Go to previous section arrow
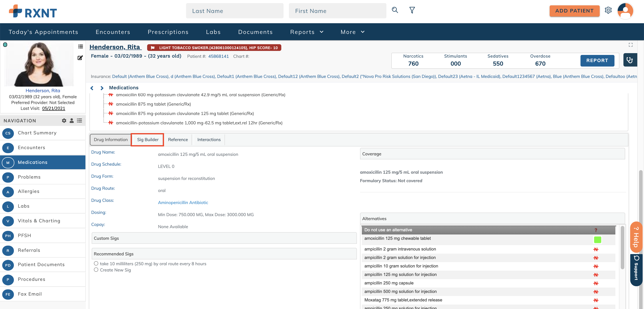644x309 pixels. (92, 88)
